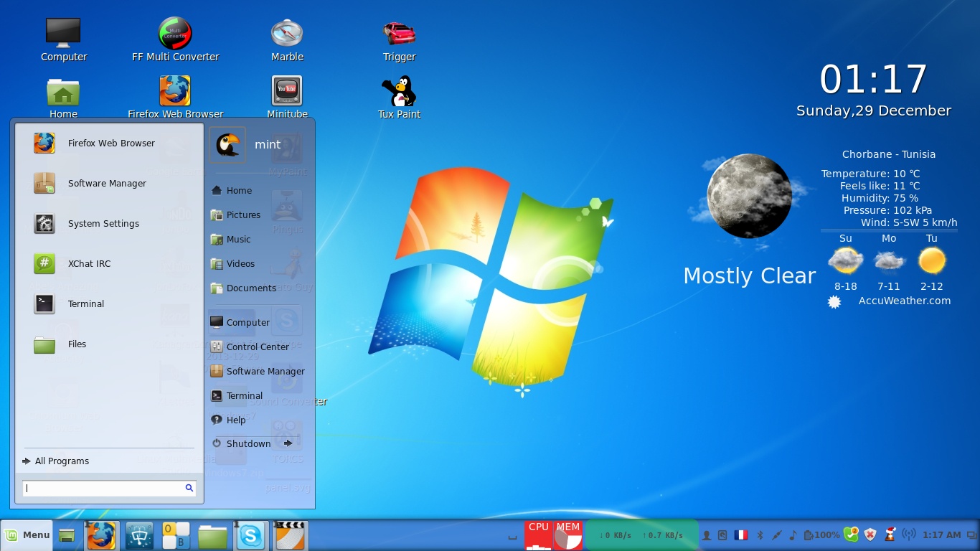Click the AccuWeather.com link
Screen dimensions: 980x551
click(904, 301)
